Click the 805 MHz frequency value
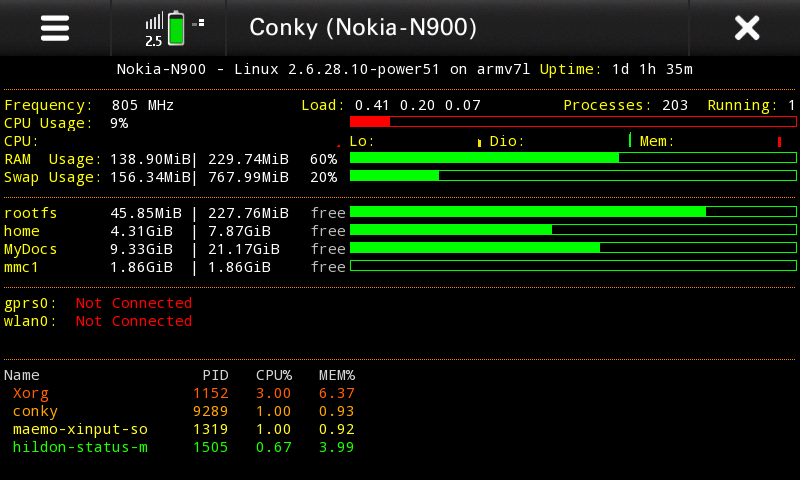 (143, 106)
